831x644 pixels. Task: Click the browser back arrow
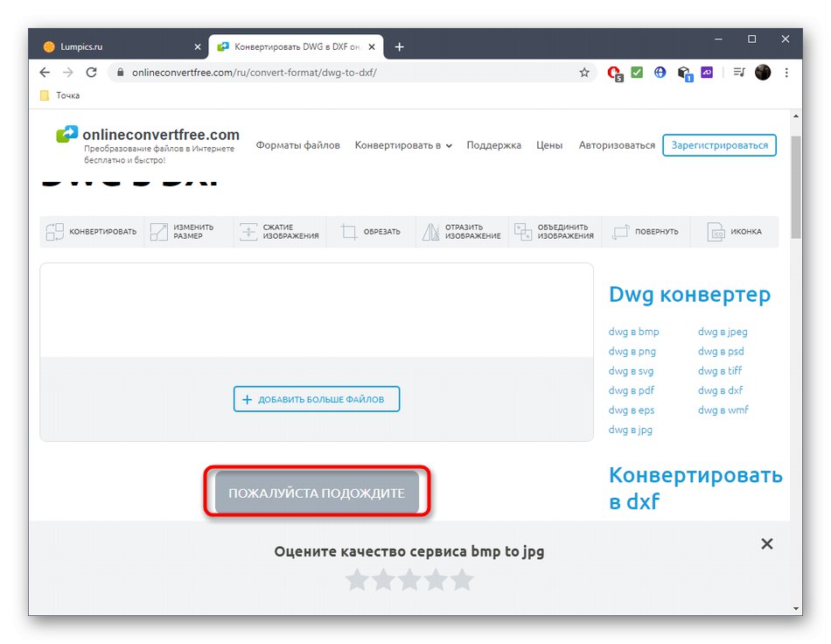pos(45,72)
